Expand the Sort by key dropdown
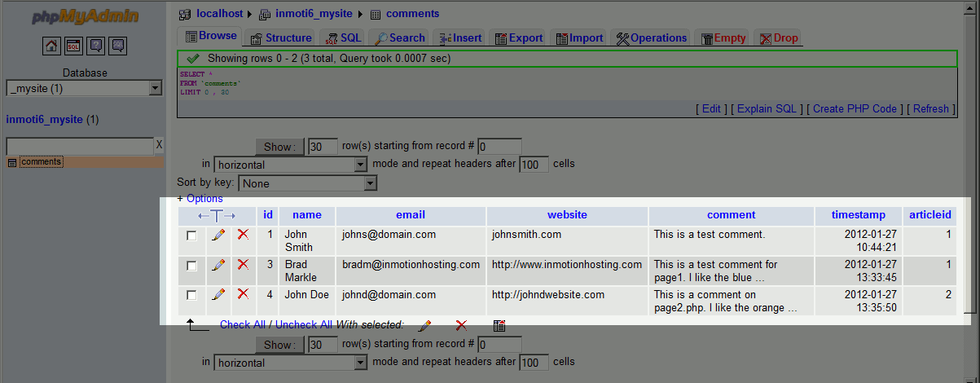This screenshot has height=383, width=980. [x=307, y=183]
